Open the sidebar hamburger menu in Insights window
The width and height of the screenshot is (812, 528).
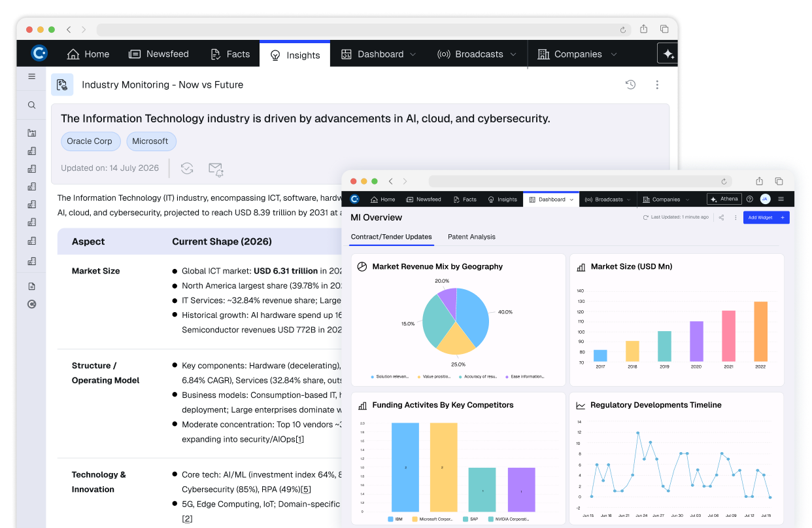[31, 77]
